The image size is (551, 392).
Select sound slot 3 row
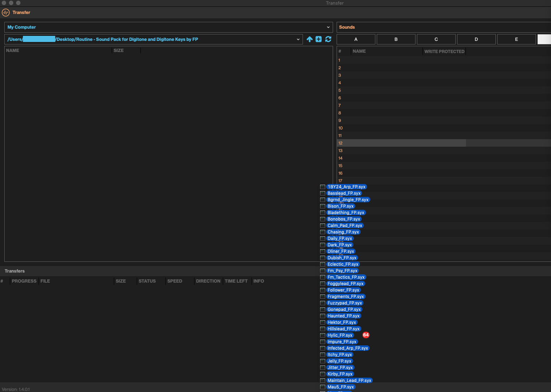[444, 75]
